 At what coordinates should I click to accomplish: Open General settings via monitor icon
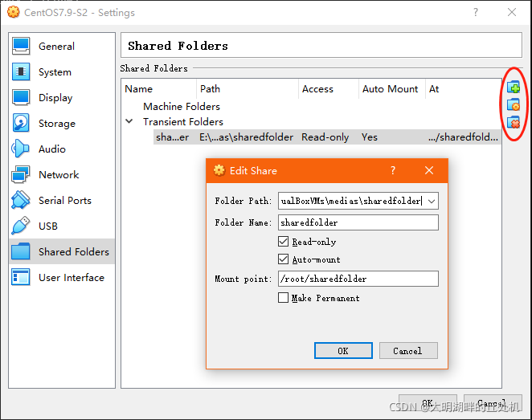[21, 46]
